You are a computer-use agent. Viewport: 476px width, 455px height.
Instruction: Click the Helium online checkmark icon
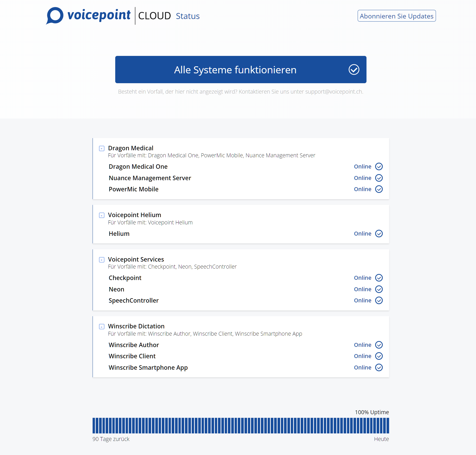pyautogui.click(x=379, y=234)
